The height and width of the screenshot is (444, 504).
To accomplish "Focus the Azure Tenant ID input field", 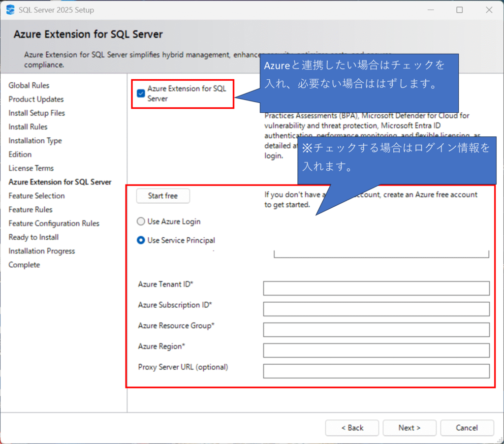I will coord(377,288).
